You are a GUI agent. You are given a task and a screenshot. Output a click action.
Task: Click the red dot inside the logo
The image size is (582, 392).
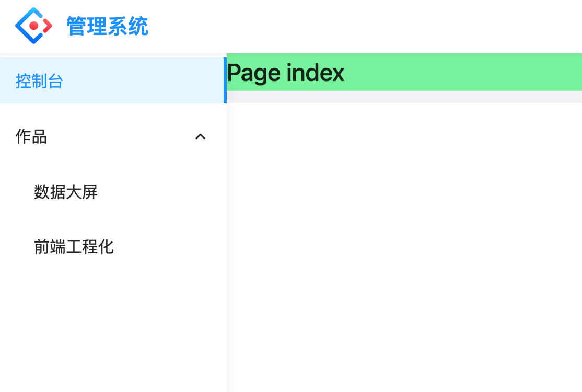[34, 26]
